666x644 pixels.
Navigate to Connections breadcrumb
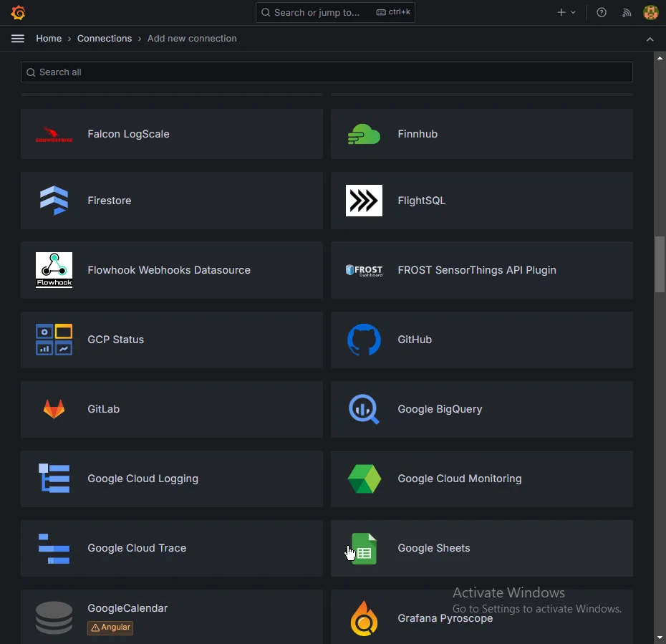click(x=105, y=39)
